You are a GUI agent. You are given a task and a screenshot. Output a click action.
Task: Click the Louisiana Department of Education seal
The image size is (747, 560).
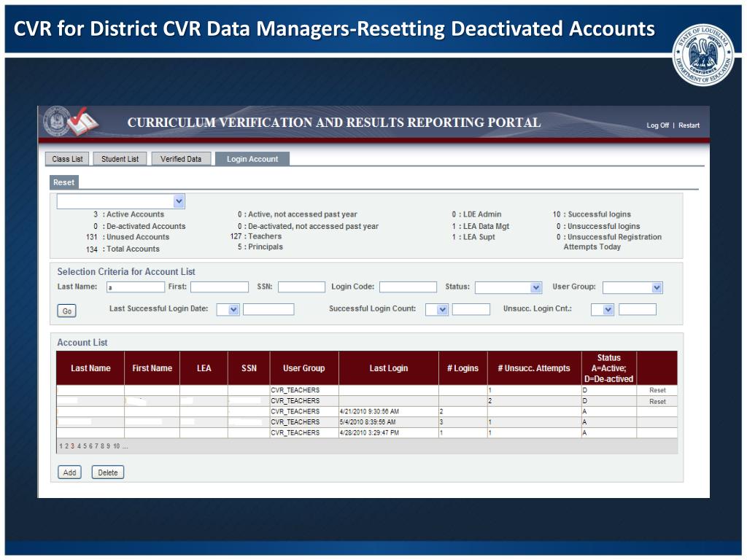coord(704,55)
